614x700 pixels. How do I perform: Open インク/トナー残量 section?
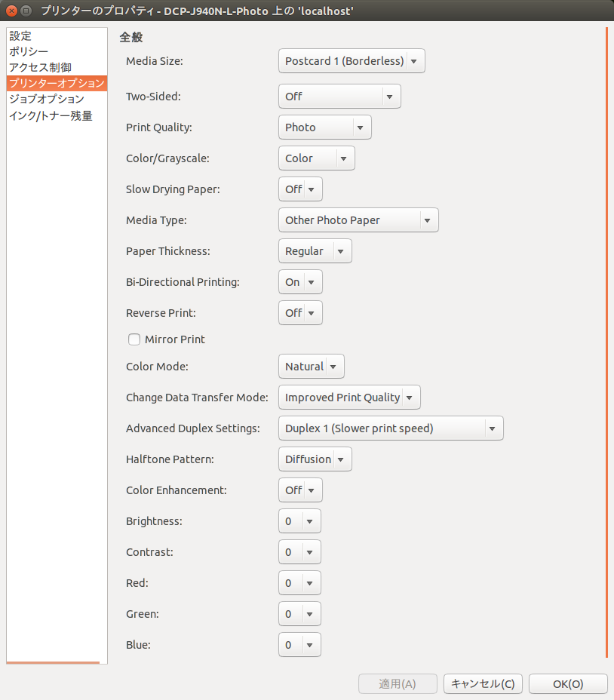57,115
